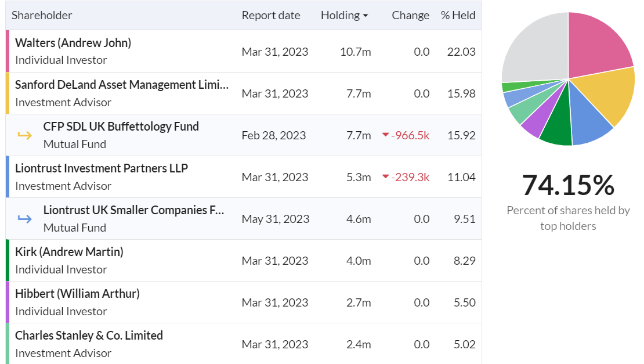Screen dimensions: 644x364
Task: Select CFP SDL UK Buffettology Fund
Action: (121, 127)
